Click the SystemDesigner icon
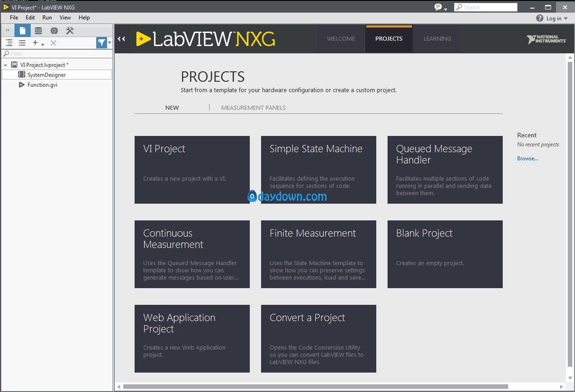 (22, 75)
